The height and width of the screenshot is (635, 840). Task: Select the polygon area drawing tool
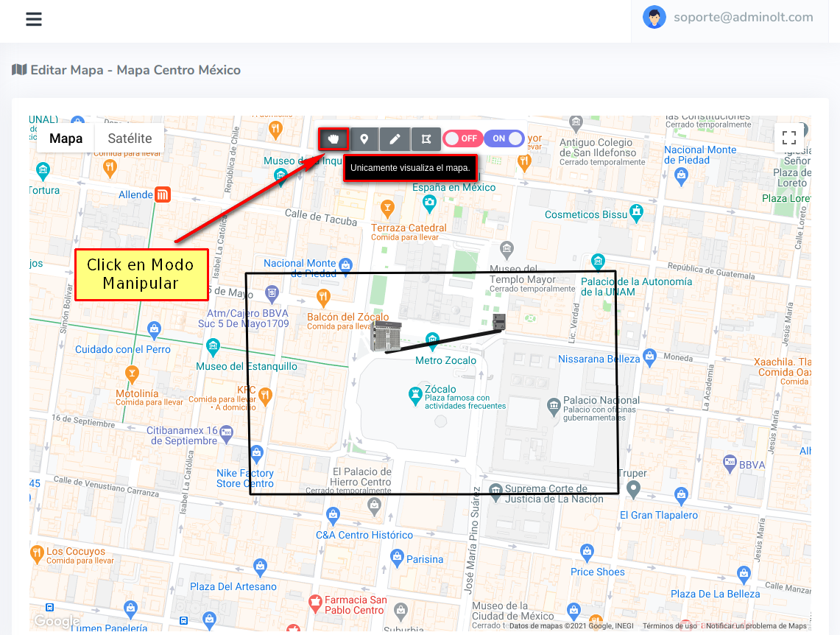(x=426, y=138)
